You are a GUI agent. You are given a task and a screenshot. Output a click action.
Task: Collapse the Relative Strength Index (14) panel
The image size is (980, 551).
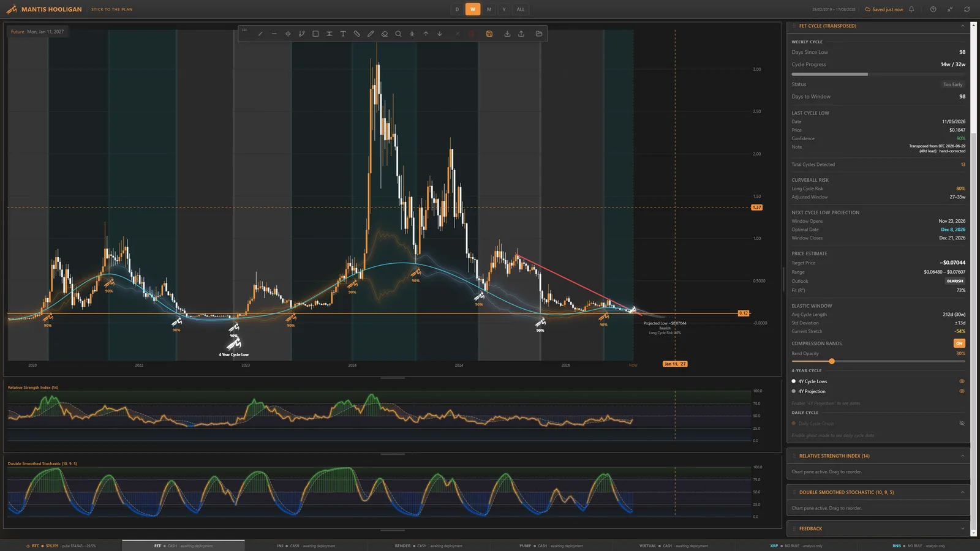click(962, 456)
